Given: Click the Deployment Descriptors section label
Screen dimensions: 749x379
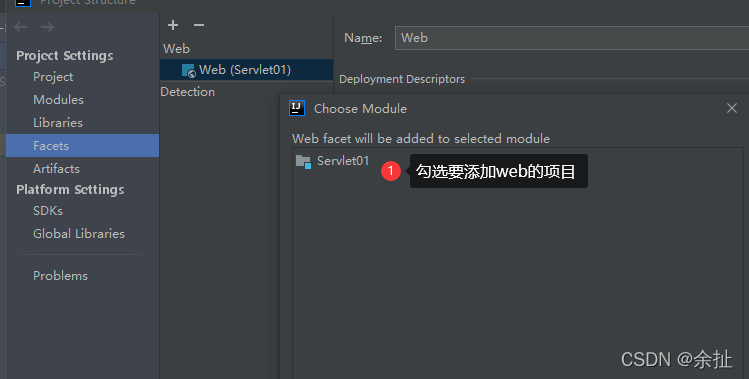Looking at the screenshot, I should tap(402, 79).
